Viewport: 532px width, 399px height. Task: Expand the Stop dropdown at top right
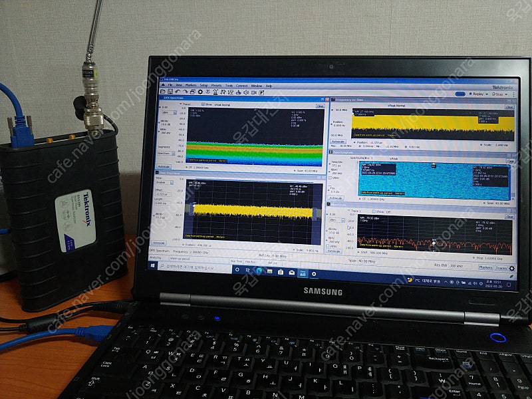(x=506, y=94)
